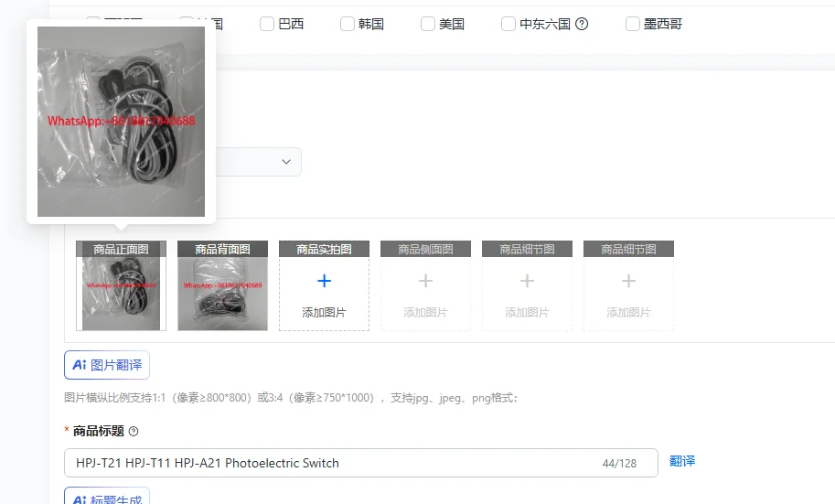835x504 pixels.
Task: Click the plus icon under 商品实拍图
Action: coord(324,281)
